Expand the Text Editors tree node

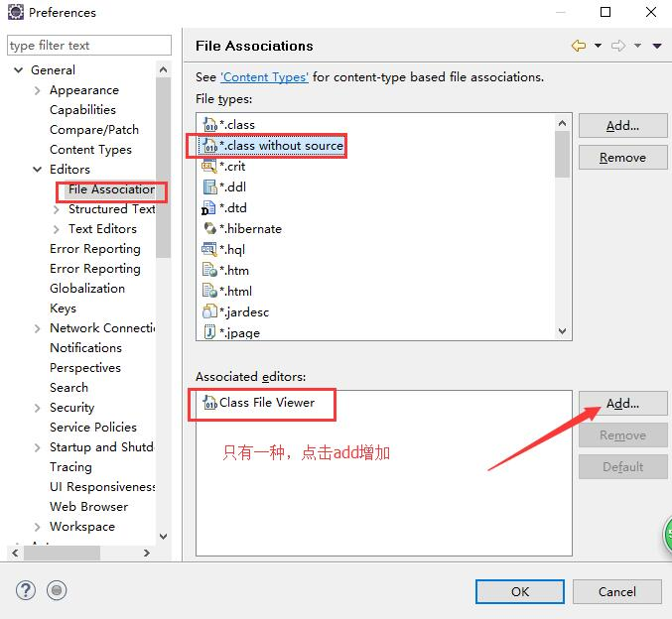click(x=57, y=229)
